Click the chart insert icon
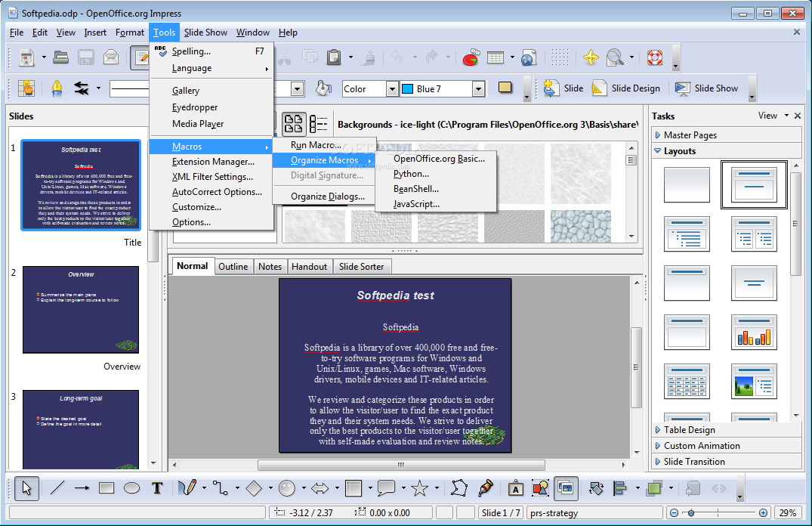 click(471, 57)
